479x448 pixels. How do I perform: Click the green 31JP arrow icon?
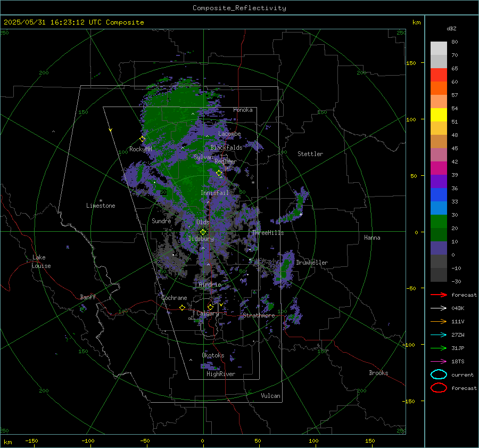[439, 348]
